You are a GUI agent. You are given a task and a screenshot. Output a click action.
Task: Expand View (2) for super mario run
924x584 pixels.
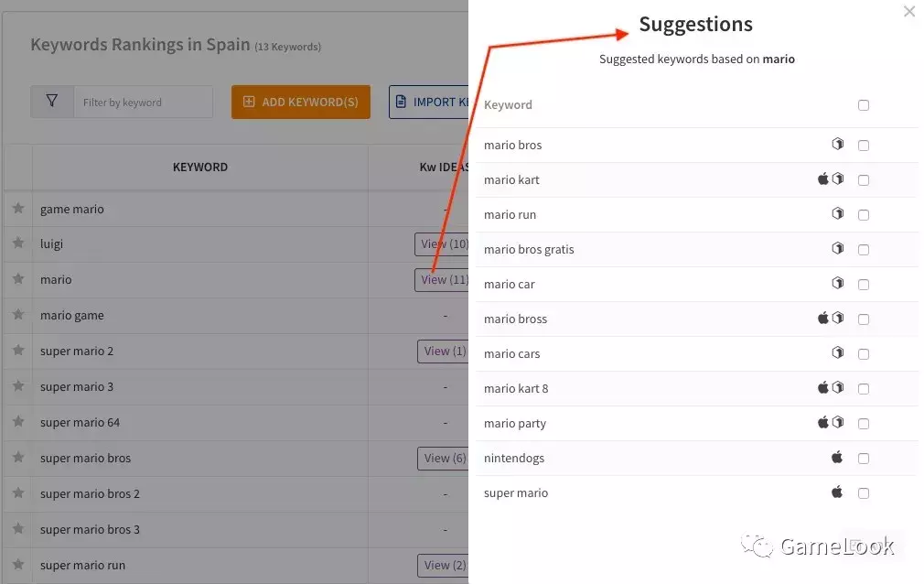pos(443,566)
